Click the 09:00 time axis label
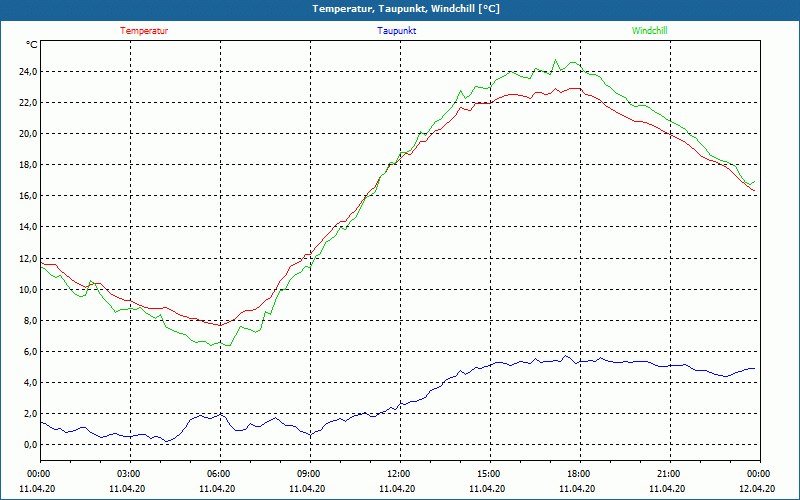This screenshot has width=800, height=500. point(308,474)
